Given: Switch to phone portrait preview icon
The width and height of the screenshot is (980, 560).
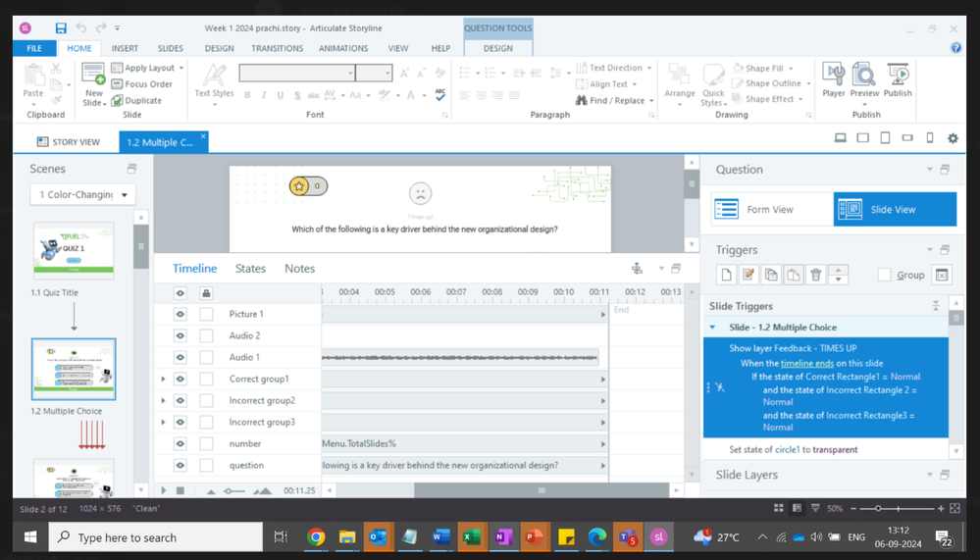Looking at the screenshot, I should pos(930,138).
